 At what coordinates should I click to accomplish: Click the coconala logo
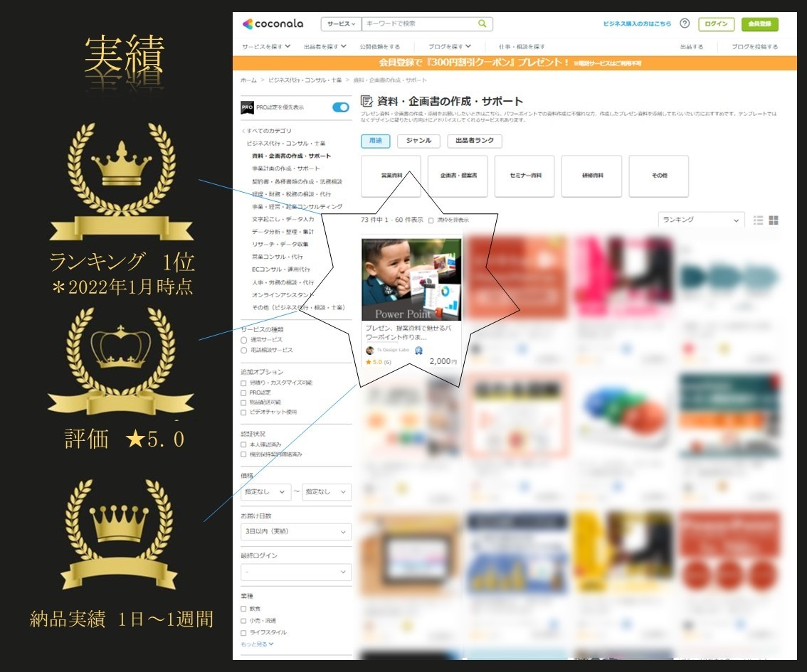(273, 23)
